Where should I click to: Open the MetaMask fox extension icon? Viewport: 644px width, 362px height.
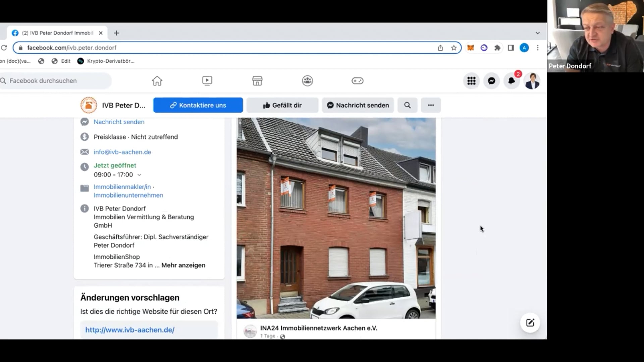(x=471, y=48)
